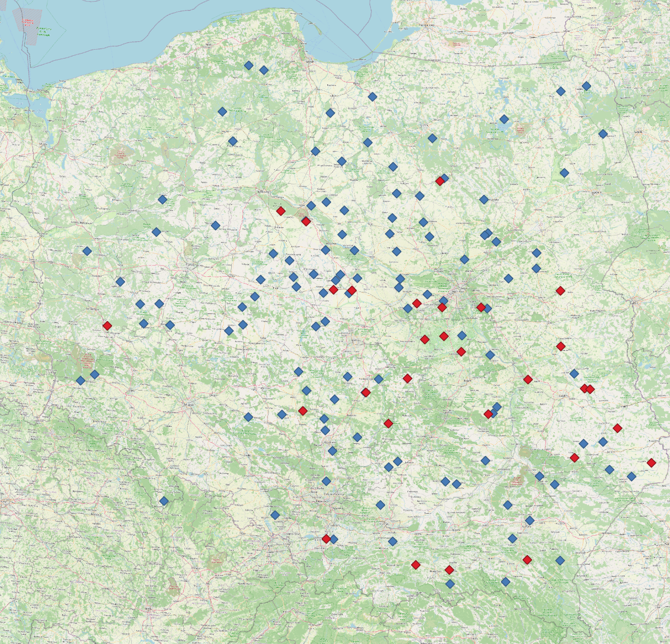Select the easternmost red diamond marker
This screenshot has height=644, width=670.
coord(652,463)
